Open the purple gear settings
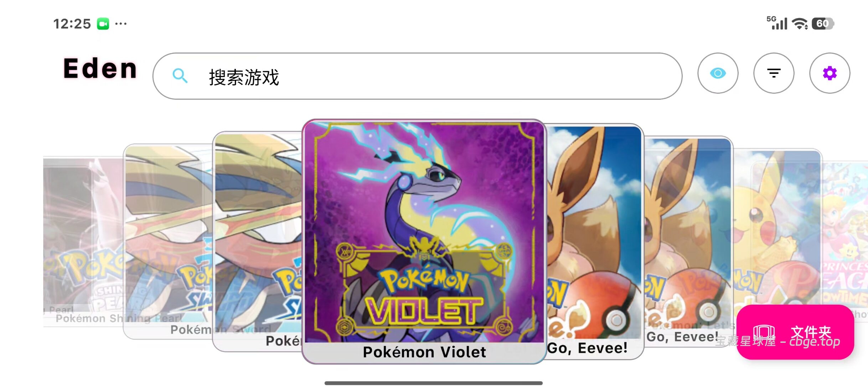This screenshot has height=387, width=868. point(830,73)
